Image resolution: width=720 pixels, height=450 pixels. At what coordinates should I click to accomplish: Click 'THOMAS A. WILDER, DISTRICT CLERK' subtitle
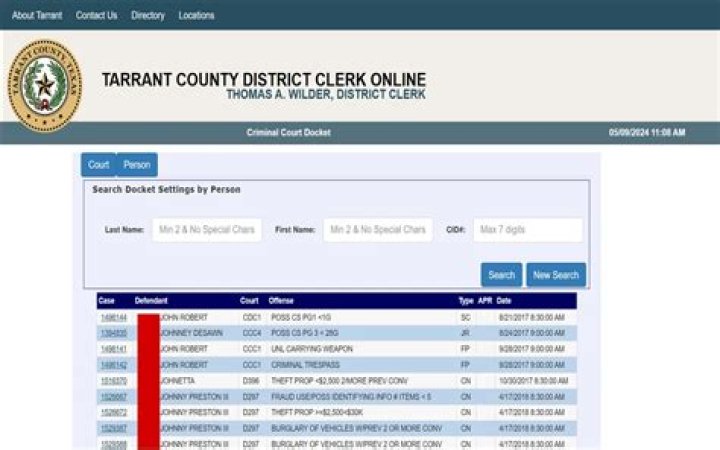coord(326,95)
